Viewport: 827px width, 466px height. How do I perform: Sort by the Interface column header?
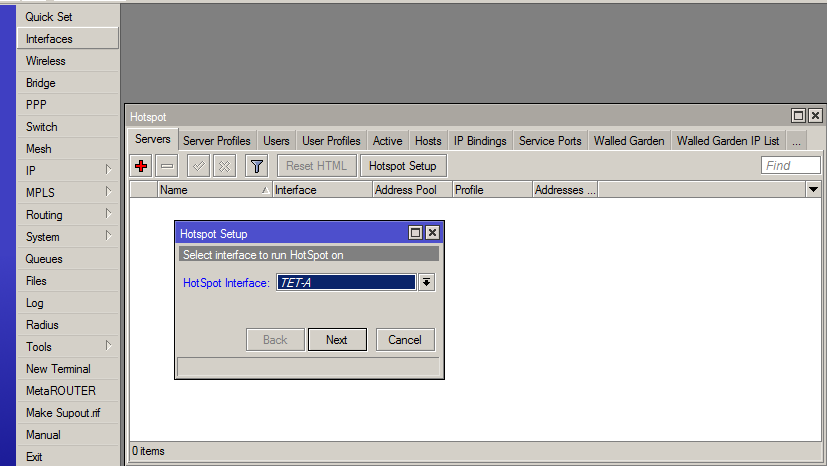(322, 190)
